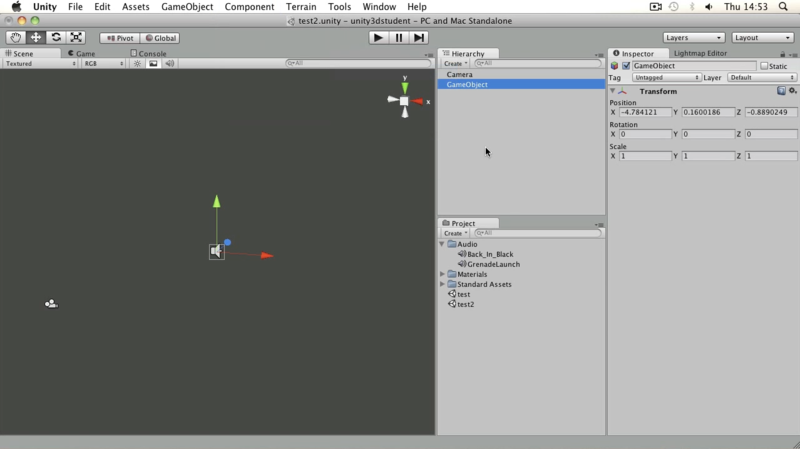Toggle scene audio speaker icon
800x449 pixels.
(x=169, y=63)
